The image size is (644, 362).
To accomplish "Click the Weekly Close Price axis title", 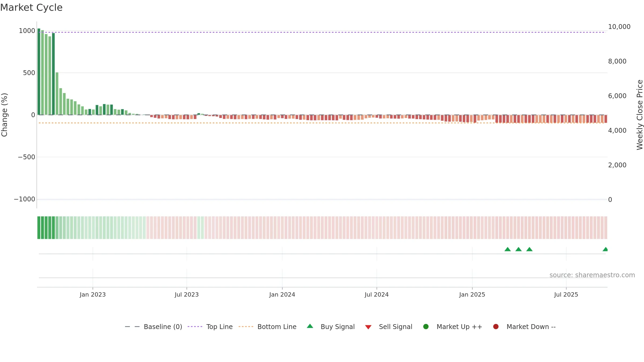I will coord(640,115).
